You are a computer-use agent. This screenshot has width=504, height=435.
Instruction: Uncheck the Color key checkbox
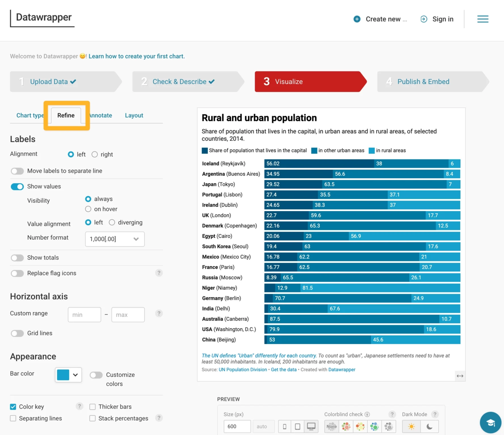(x=13, y=407)
